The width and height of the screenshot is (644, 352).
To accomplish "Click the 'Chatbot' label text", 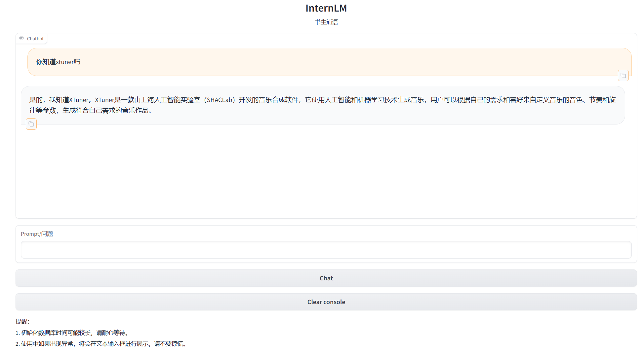I will [x=35, y=39].
